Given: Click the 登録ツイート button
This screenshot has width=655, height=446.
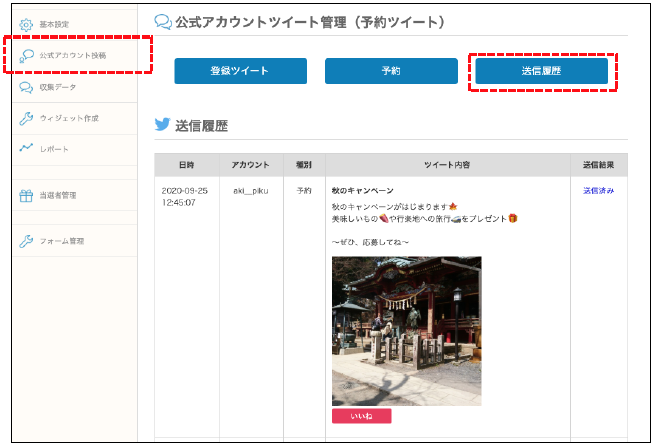Looking at the screenshot, I should tap(241, 71).
